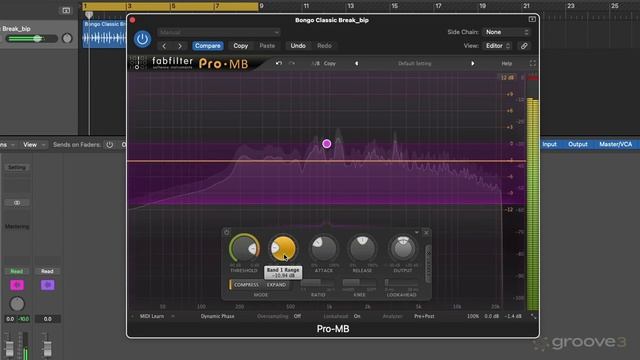Select the magenta band dot in spectrum
Image resolution: width=640 pixels, height=360 pixels.
point(327,144)
